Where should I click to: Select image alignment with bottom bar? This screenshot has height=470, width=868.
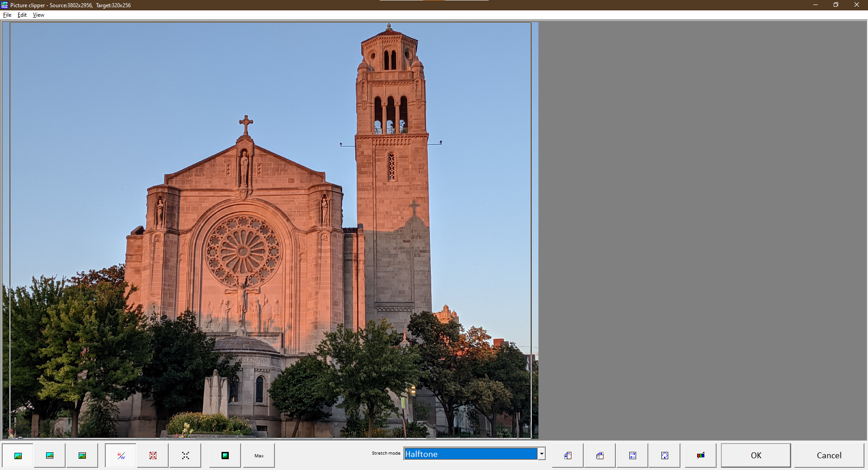[x=50, y=456]
